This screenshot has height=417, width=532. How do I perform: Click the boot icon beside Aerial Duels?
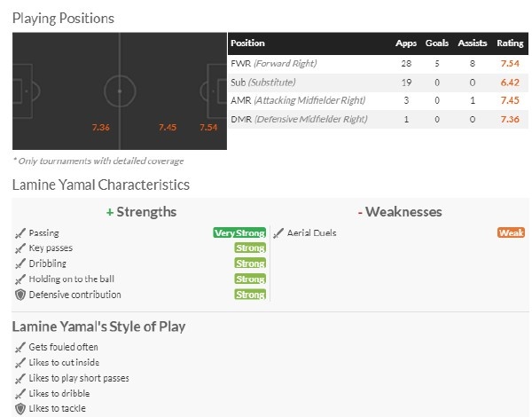tap(278, 233)
